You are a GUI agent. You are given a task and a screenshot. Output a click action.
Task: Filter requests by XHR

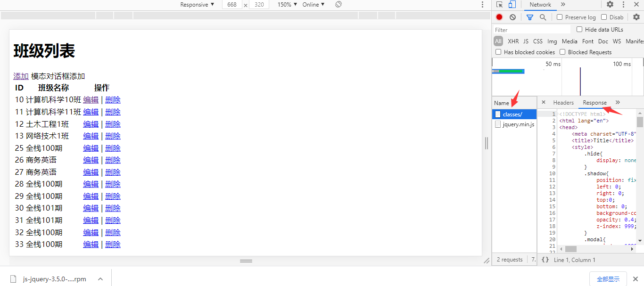[513, 41]
